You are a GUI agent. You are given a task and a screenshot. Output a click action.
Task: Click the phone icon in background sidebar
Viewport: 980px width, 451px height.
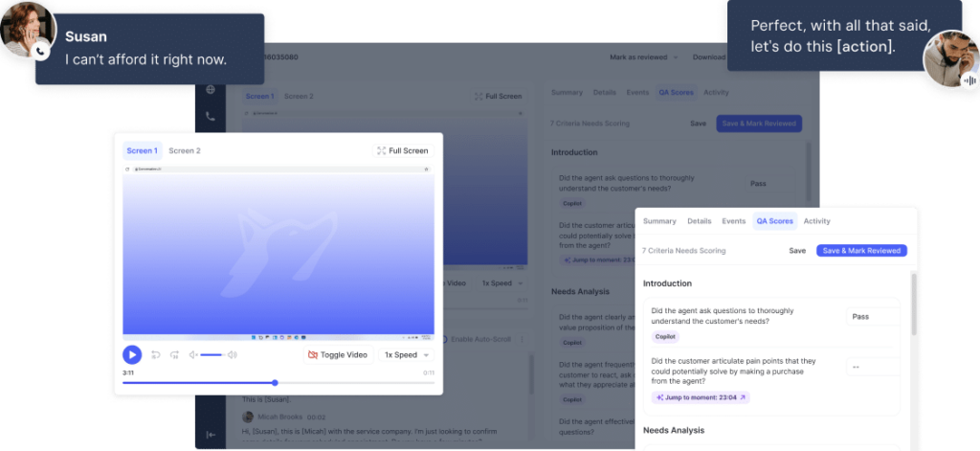click(211, 117)
